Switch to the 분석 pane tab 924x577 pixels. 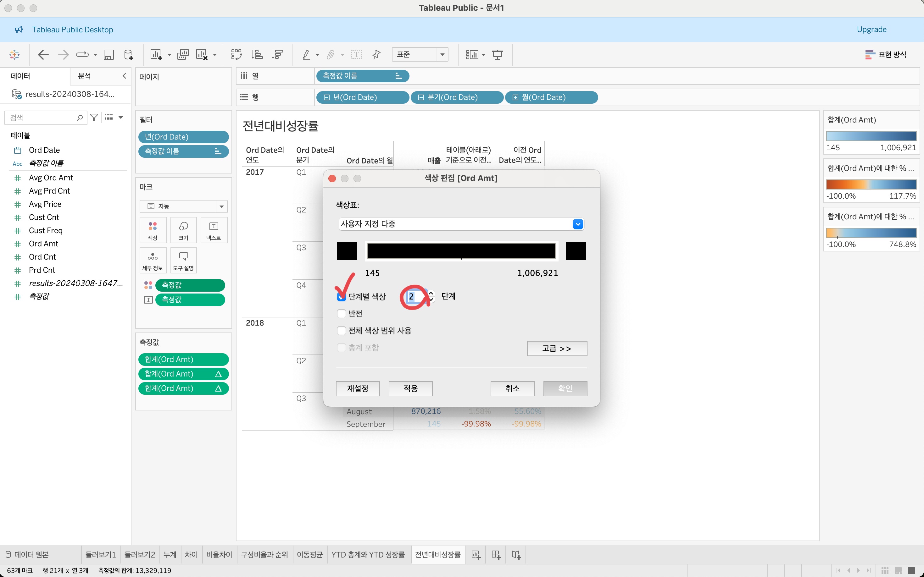[84, 76]
